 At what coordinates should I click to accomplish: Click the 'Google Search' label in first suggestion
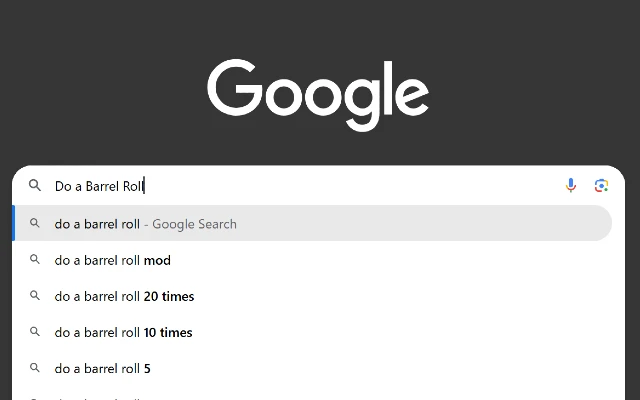(194, 224)
